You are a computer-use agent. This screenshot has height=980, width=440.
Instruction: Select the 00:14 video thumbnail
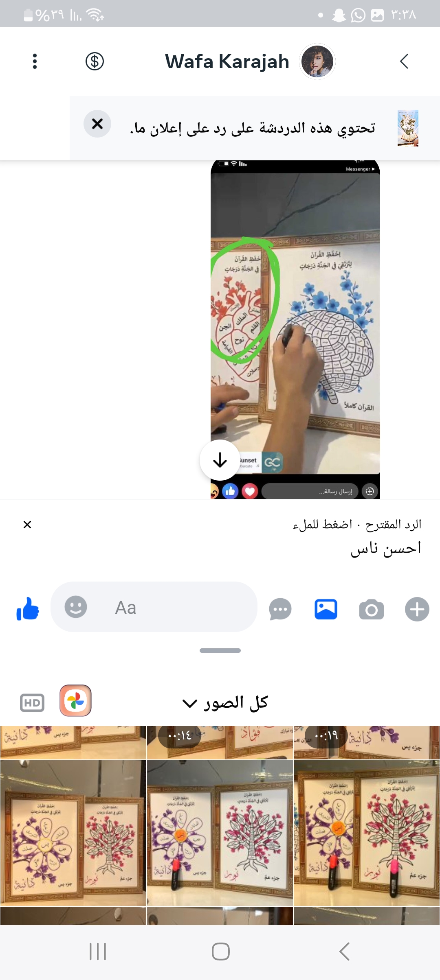pyautogui.click(x=220, y=742)
